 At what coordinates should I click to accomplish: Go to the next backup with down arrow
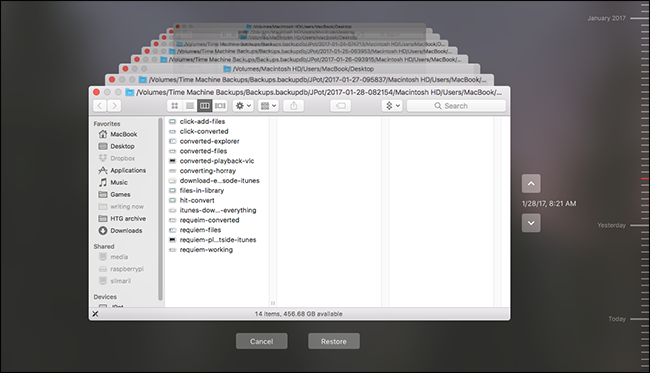click(x=531, y=223)
